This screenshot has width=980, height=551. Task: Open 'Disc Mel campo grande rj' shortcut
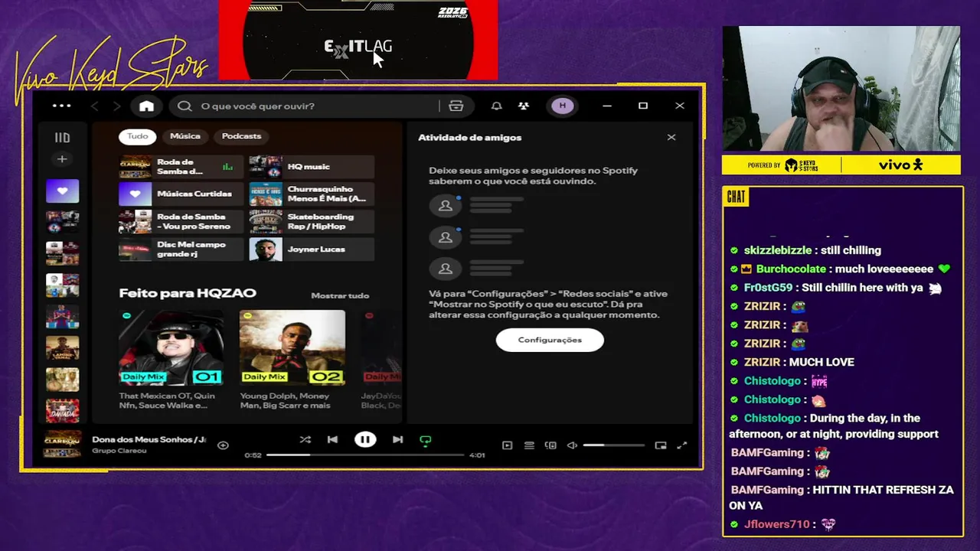point(181,249)
